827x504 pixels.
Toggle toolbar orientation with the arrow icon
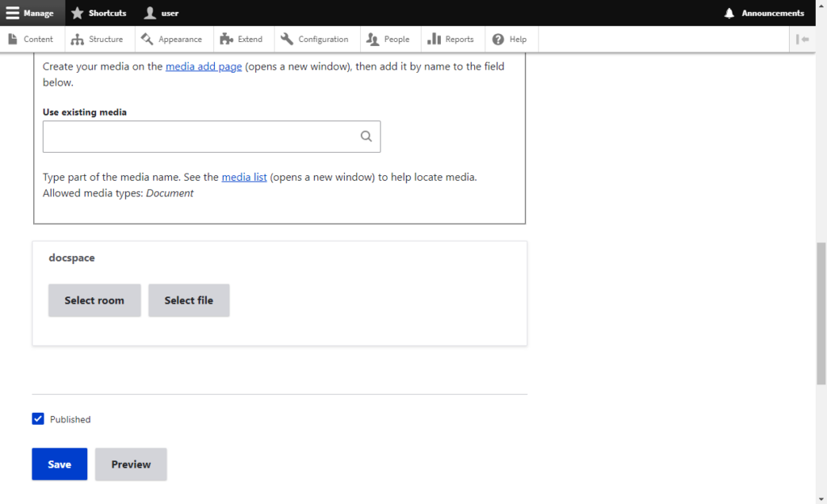pos(803,39)
